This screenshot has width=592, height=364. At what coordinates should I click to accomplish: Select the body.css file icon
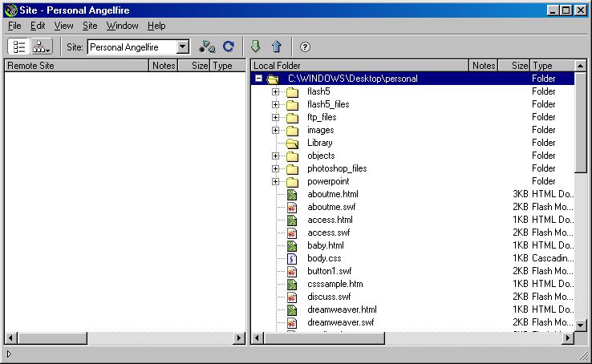(x=293, y=258)
